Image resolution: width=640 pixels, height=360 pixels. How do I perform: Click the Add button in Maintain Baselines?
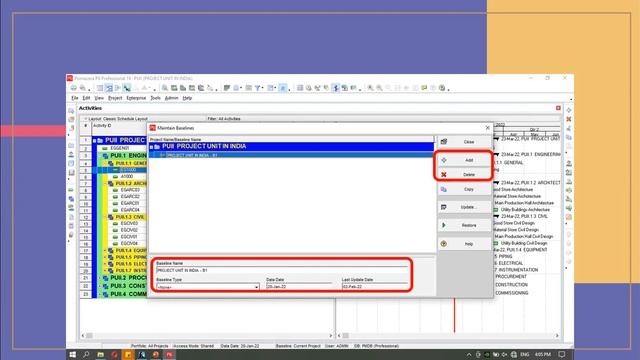point(464,160)
